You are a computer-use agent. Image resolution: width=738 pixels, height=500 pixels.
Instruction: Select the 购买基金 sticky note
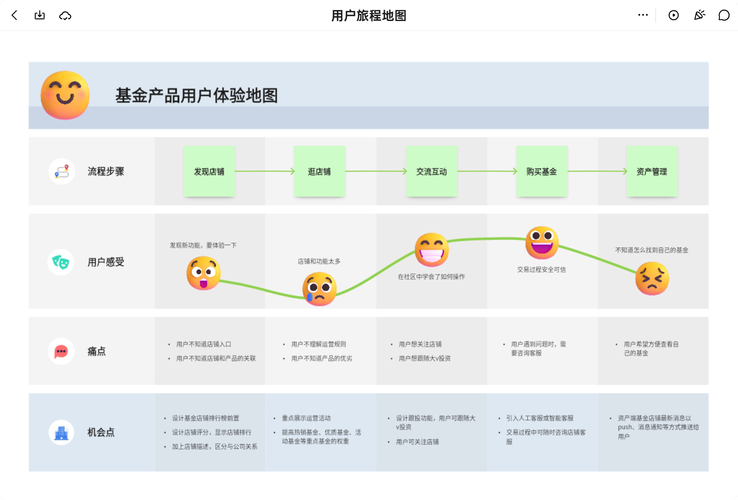[542, 171]
